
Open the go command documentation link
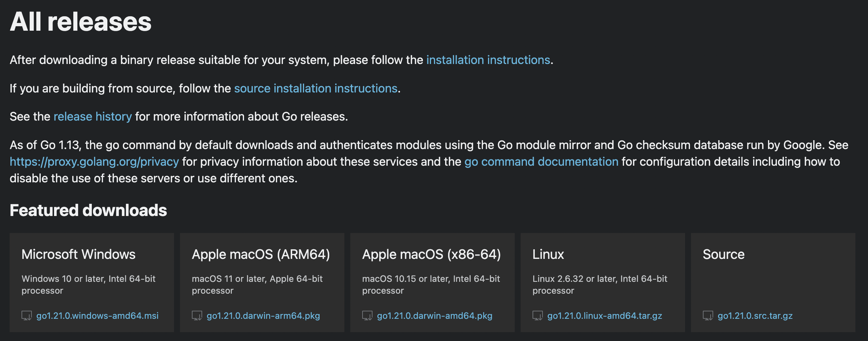click(541, 162)
